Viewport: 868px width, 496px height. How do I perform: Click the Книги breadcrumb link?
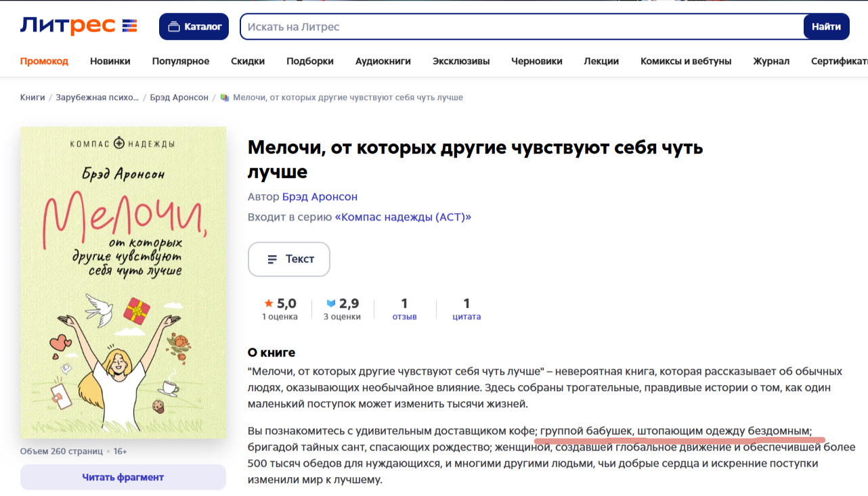[x=32, y=97]
